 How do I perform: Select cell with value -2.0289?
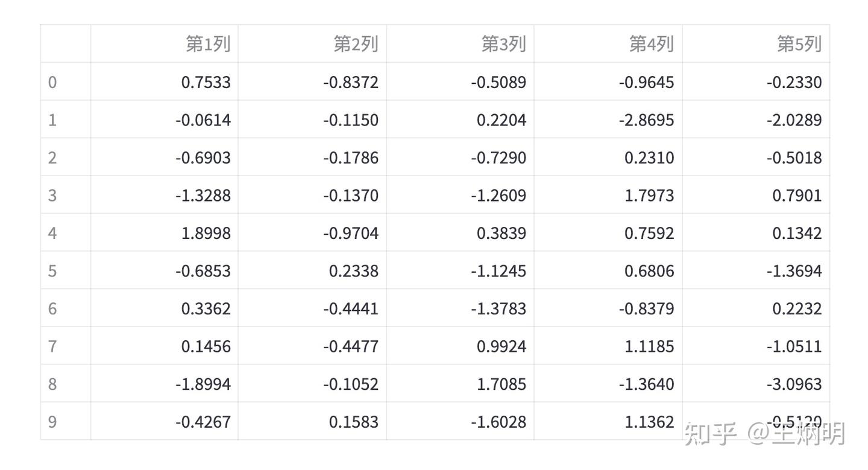(756, 119)
